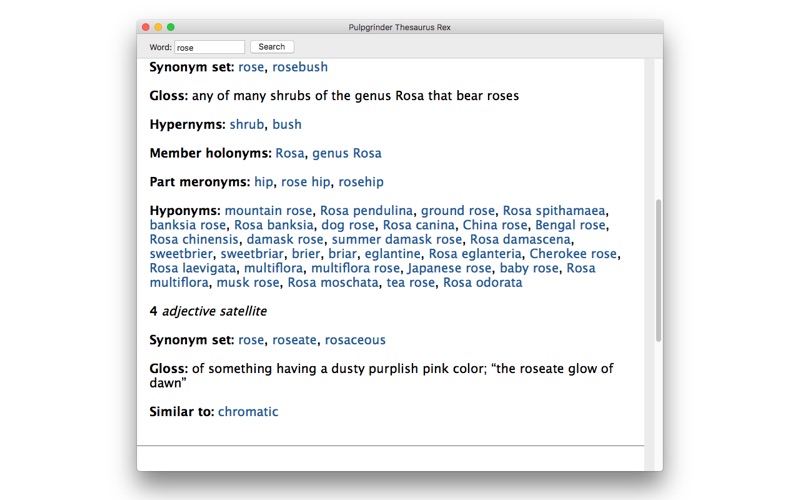Viewport: 800px width, 500px height.
Task: Open the 'summer damask rose' link
Action: tap(397, 239)
